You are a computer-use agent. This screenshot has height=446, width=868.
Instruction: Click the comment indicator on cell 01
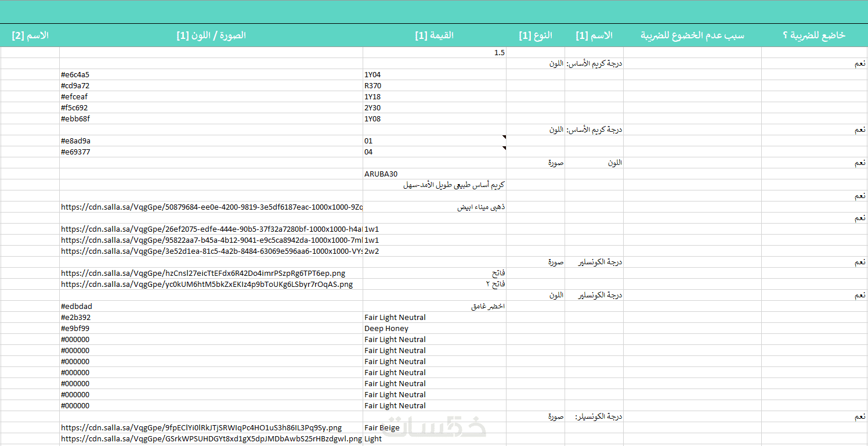(x=504, y=137)
